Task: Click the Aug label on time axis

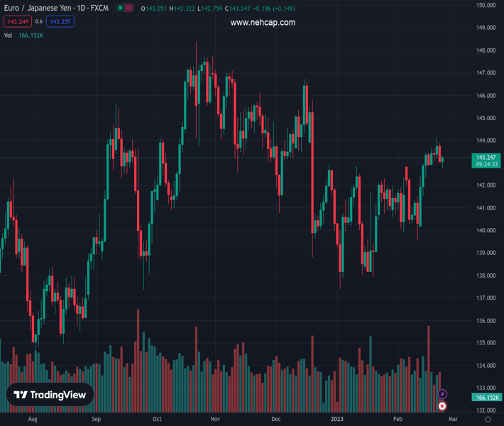Action: pyautogui.click(x=32, y=420)
